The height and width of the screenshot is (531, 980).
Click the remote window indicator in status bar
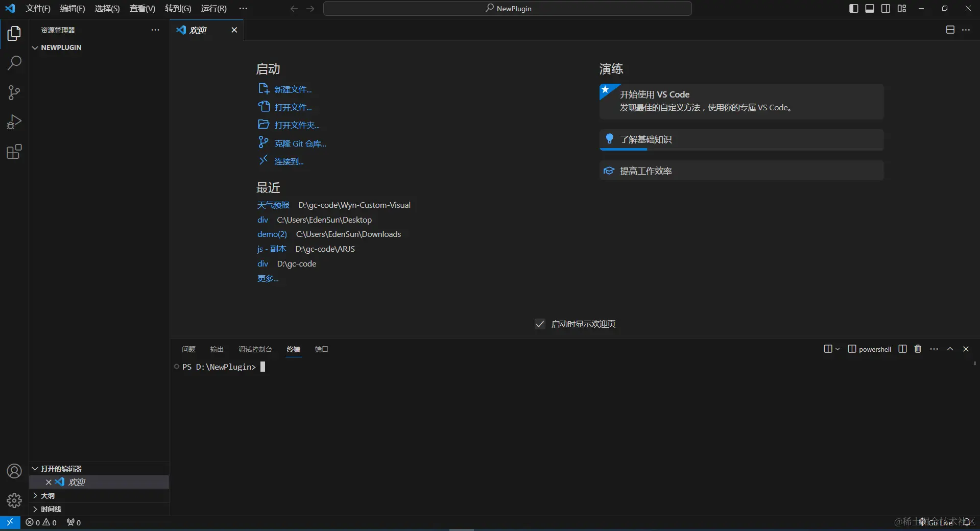[x=10, y=522]
